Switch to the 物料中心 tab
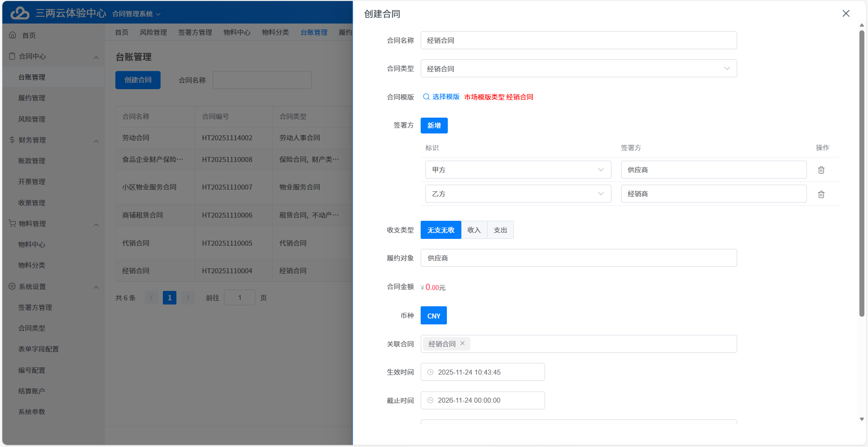Screen dimensions: 868x447 click(237, 32)
